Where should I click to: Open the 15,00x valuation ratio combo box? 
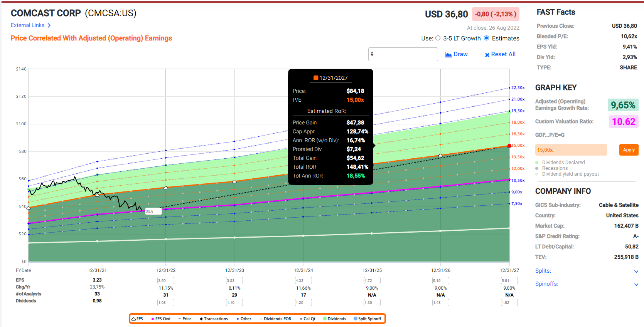(x=571, y=150)
